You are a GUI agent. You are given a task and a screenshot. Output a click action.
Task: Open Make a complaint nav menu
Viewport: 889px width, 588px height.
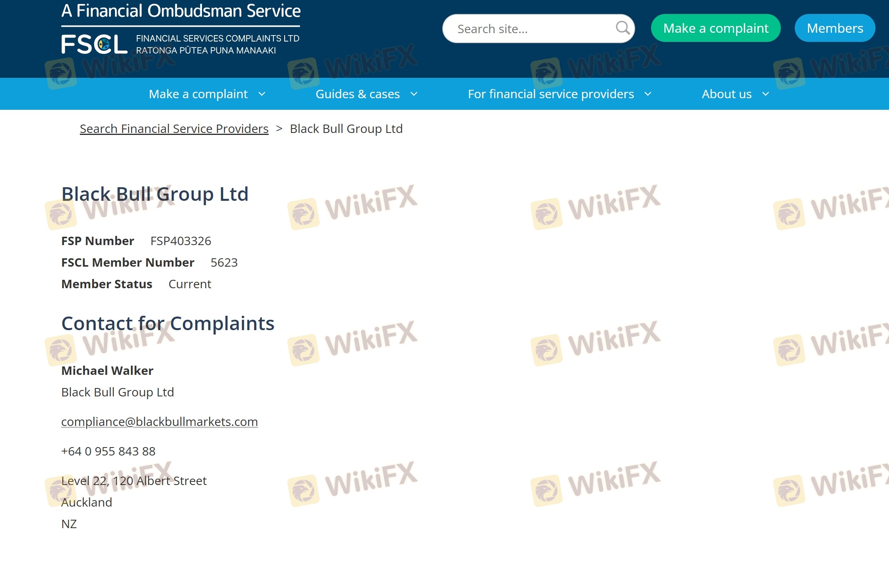[x=198, y=94]
